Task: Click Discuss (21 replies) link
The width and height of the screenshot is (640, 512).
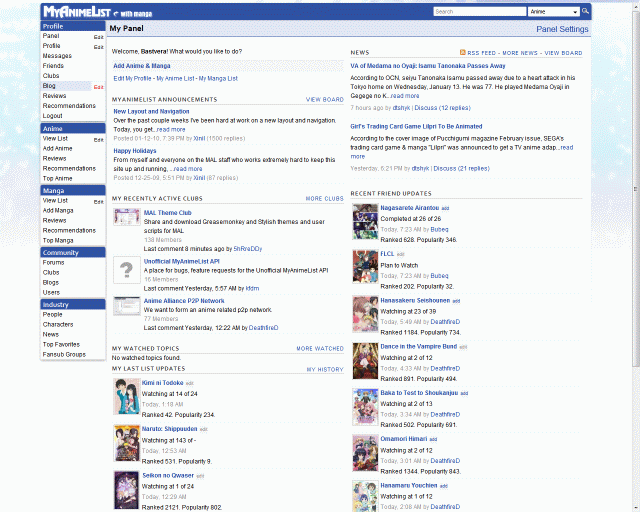Action: point(461,168)
